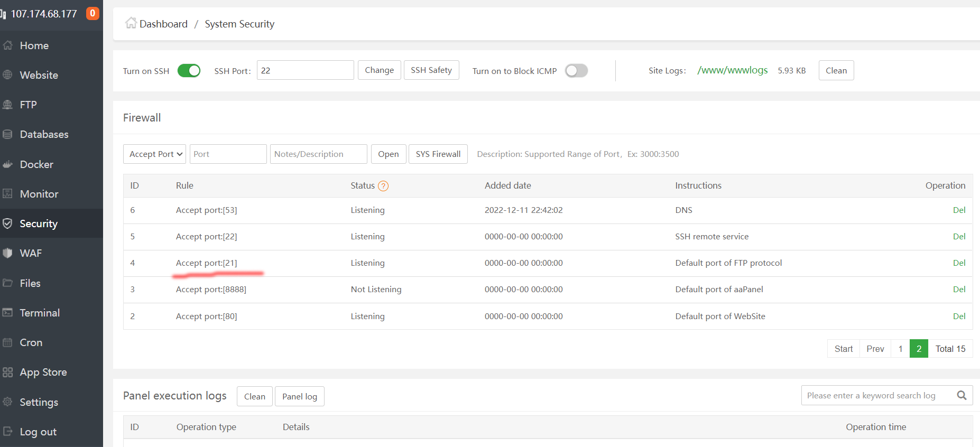Delete the Accept port 8888 rule

click(x=958, y=290)
